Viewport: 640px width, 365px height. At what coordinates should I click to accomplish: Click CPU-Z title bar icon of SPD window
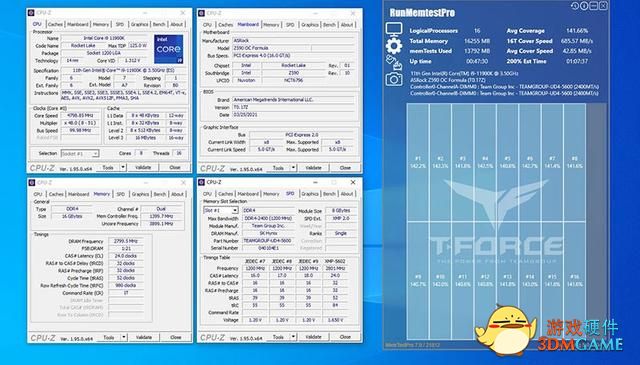coord(201,182)
